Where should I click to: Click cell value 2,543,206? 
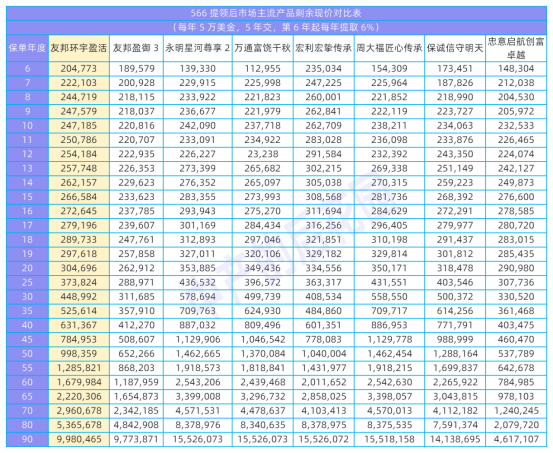coord(198,382)
